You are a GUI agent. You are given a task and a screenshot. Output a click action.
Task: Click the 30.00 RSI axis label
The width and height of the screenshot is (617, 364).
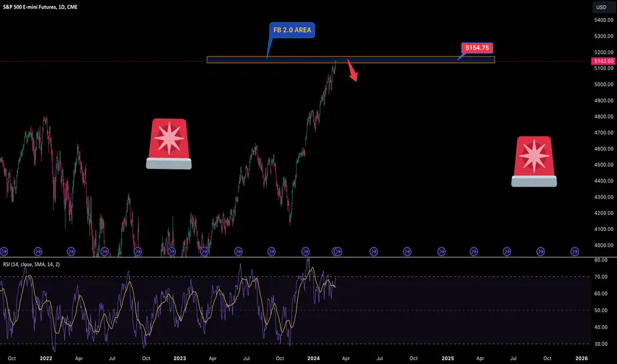[x=600, y=344]
